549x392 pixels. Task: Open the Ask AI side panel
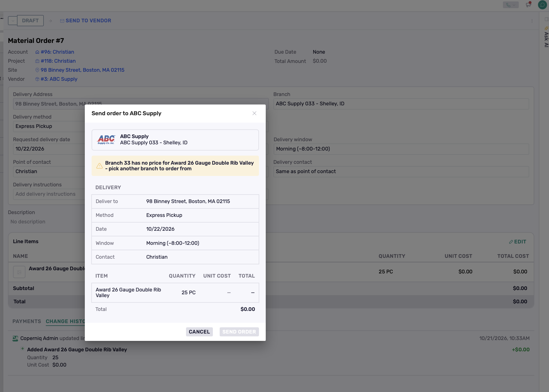click(546, 37)
